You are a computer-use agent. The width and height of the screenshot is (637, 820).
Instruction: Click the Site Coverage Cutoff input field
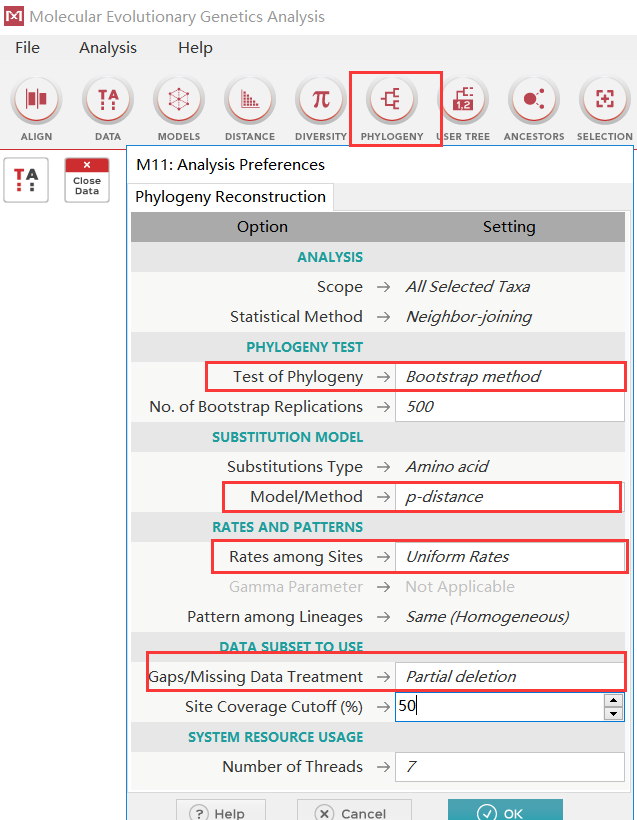[x=499, y=707]
